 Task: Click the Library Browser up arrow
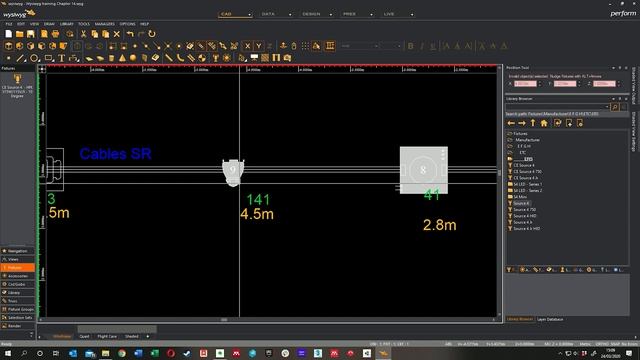point(533,123)
